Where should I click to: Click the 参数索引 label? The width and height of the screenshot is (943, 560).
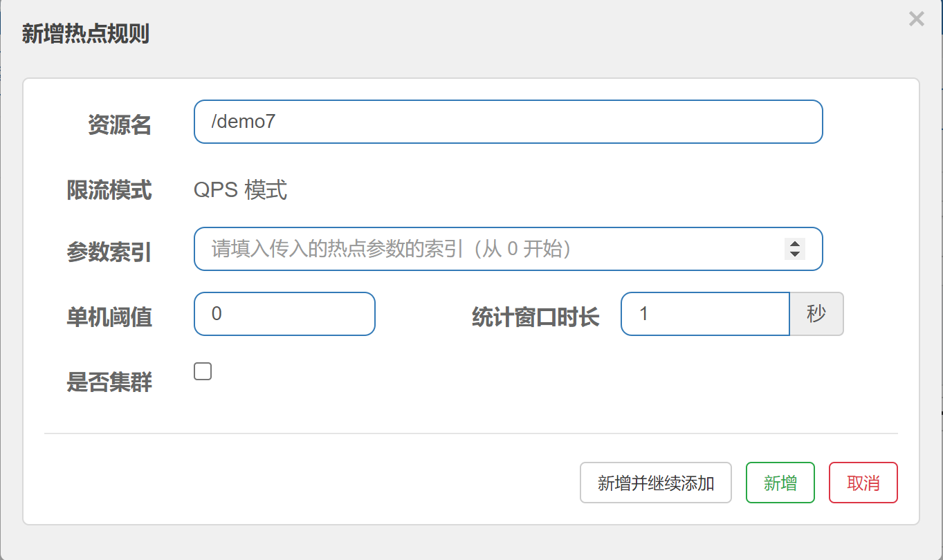tap(109, 252)
